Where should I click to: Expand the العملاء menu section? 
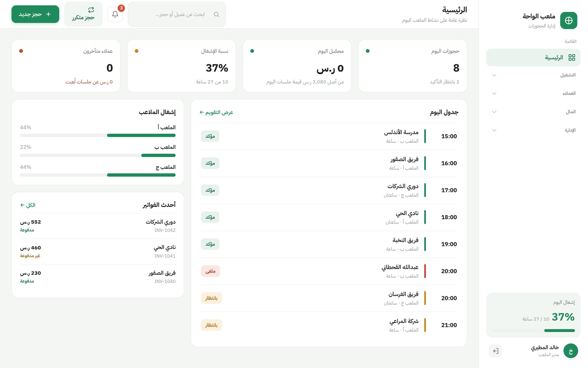[533, 94]
